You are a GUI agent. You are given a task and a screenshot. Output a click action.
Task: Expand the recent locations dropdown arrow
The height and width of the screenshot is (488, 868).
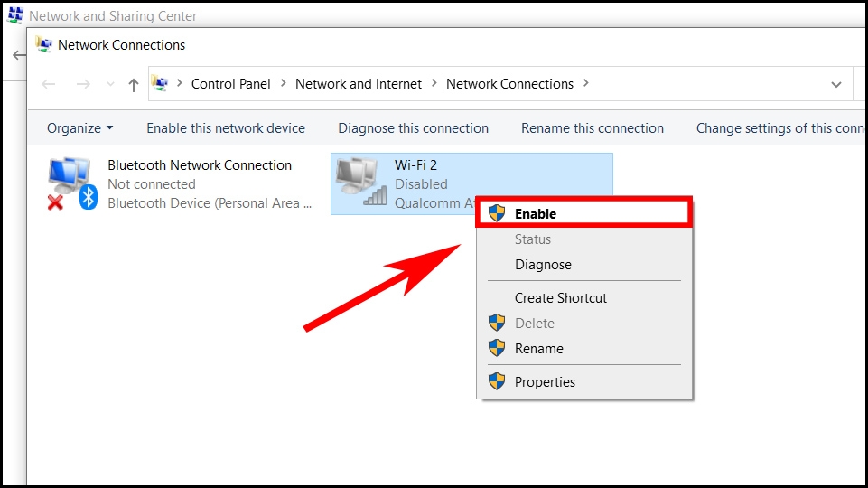110,84
